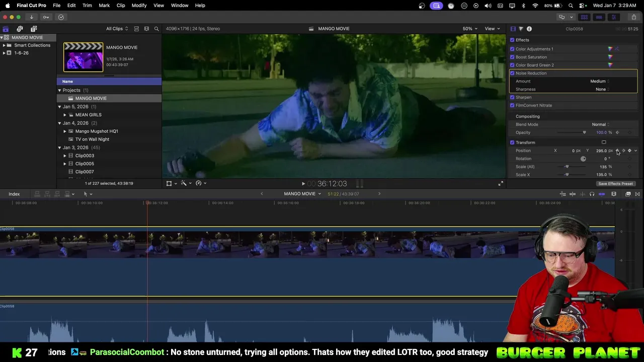
Task: Uncheck the Transform checkbox
Action: pyautogui.click(x=512, y=142)
